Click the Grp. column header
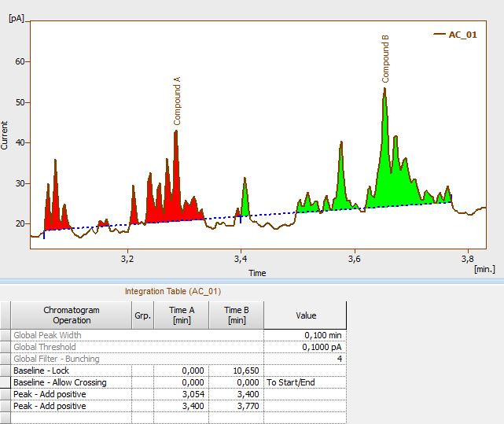This screenshot has height=424, width=504. 143,315
